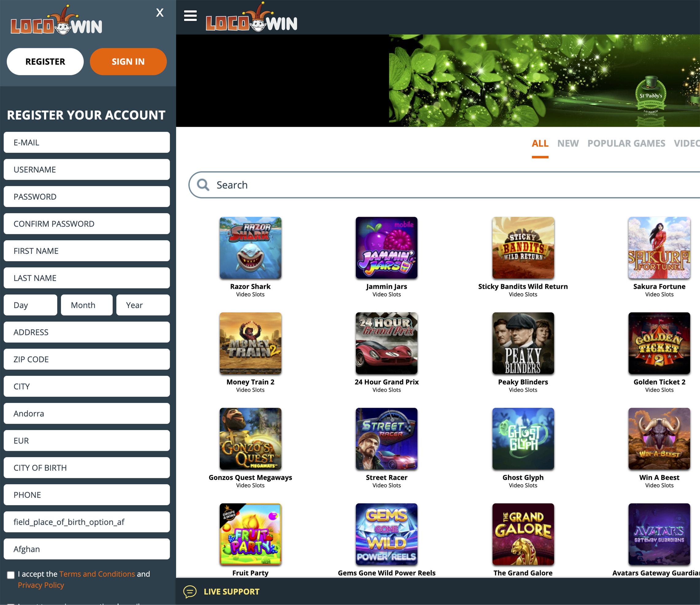Open the hamburger menu icon
This screenshot has width=700, height=605.
190,16
